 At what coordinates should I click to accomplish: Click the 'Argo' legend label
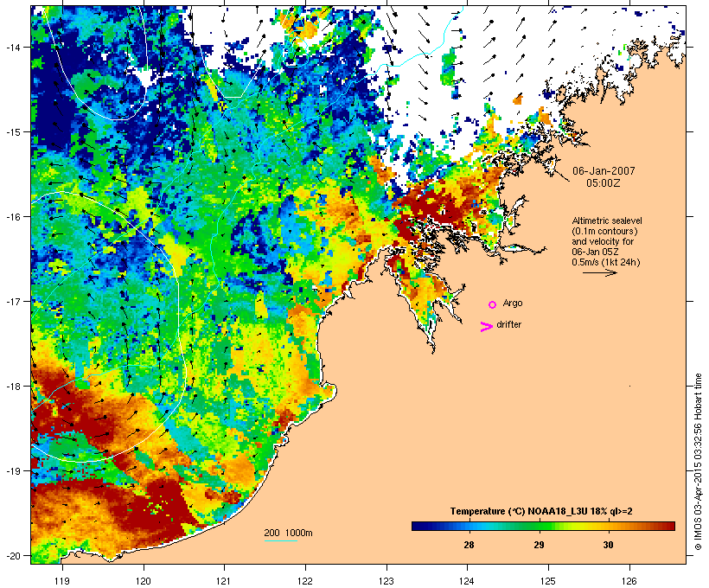(513, 303)
